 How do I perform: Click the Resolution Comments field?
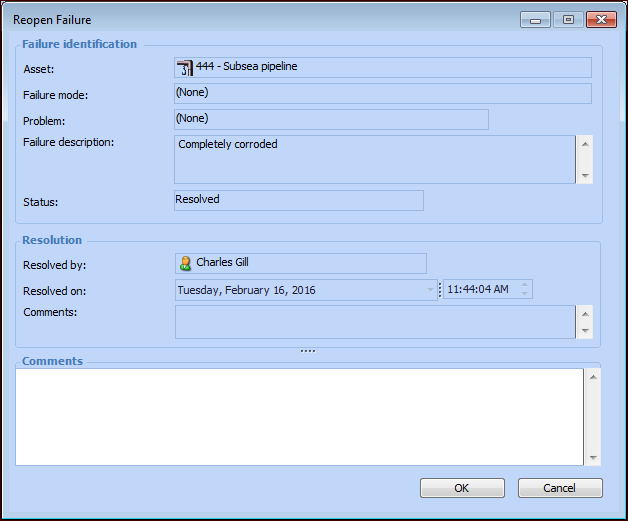[x=375, y=322]
